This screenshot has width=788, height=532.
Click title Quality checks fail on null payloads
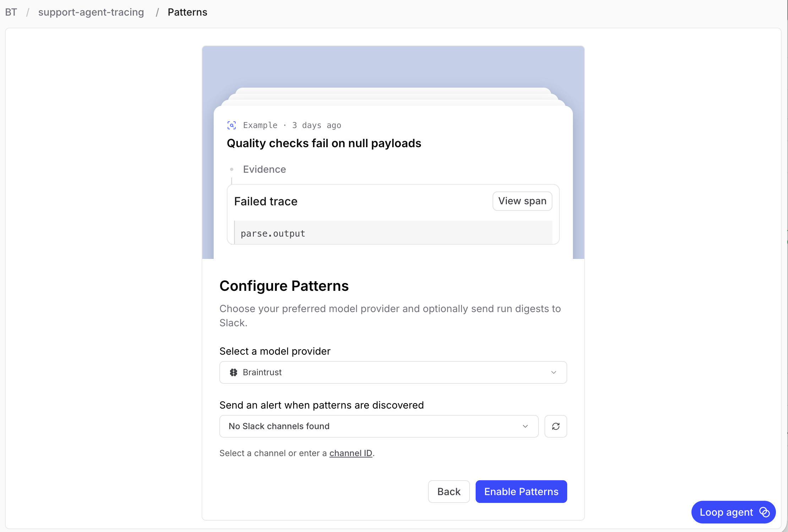pos(324,143)
